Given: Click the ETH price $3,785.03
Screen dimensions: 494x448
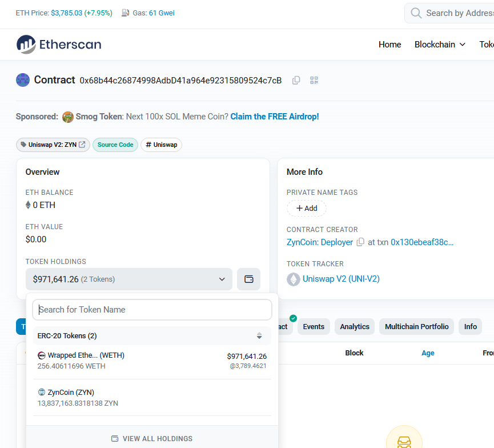Looking at the screenshot, I should tap(66, 13).
